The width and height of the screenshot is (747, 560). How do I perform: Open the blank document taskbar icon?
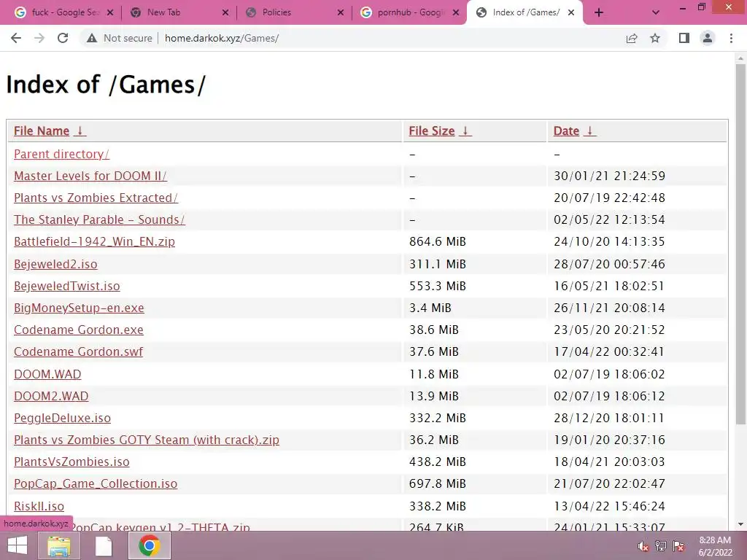click(x=104, y=545)
